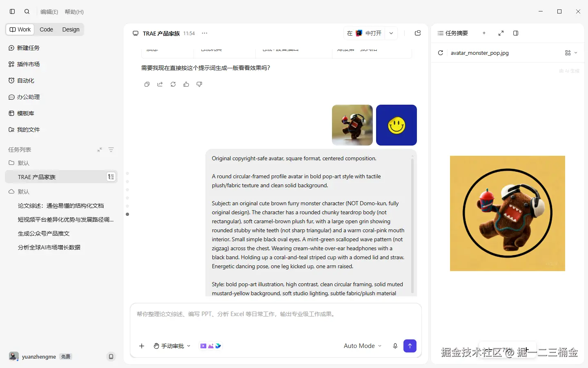Switch to the Work tab
This screenshot has height=368, width=588.
[x=20, y=29]
